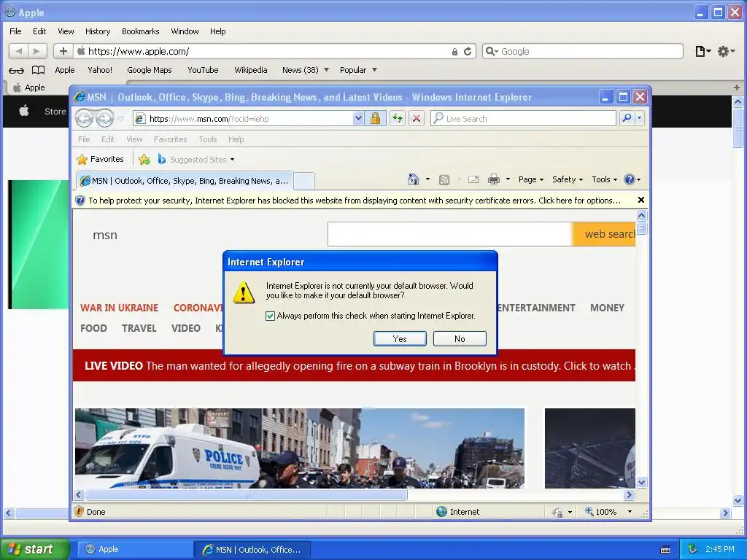The image size is (747, 560).
Task: Click No in the default browser dialog
Action: pos(460,338)
